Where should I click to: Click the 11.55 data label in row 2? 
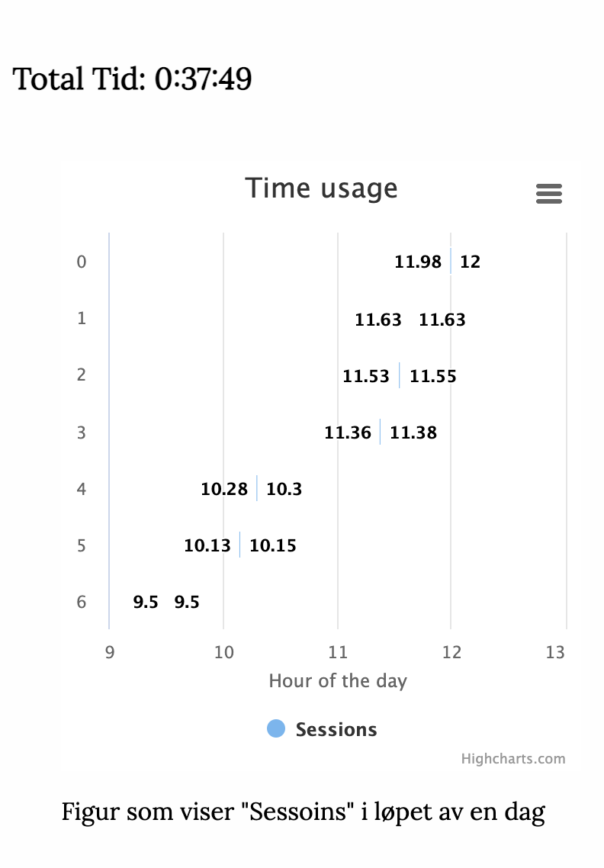433,376
